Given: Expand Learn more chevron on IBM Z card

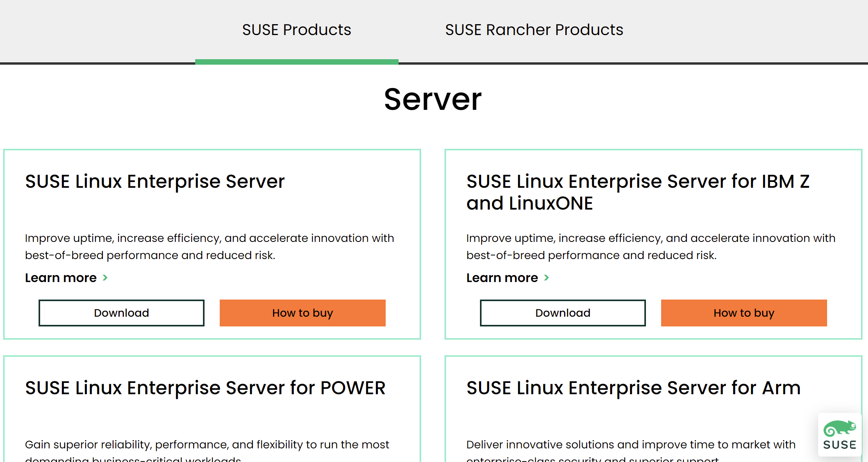Looking at the screenshot, I should [x=547, y=277].
